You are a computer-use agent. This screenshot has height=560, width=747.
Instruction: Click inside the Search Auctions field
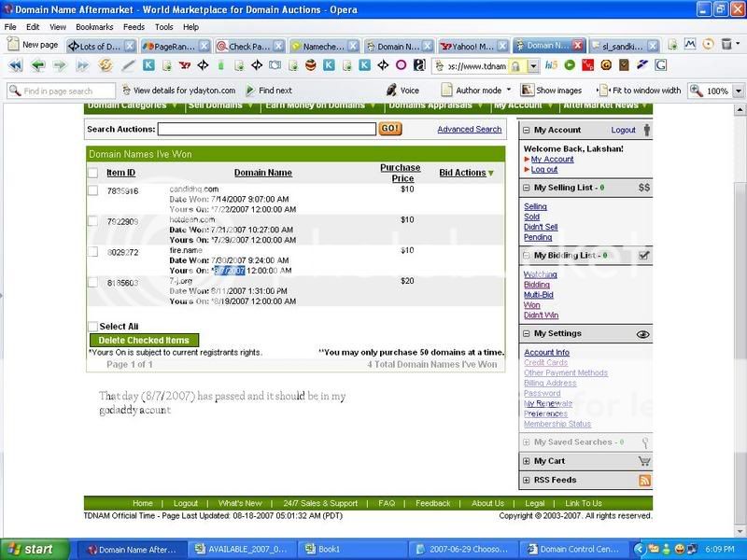click(267, 129)
